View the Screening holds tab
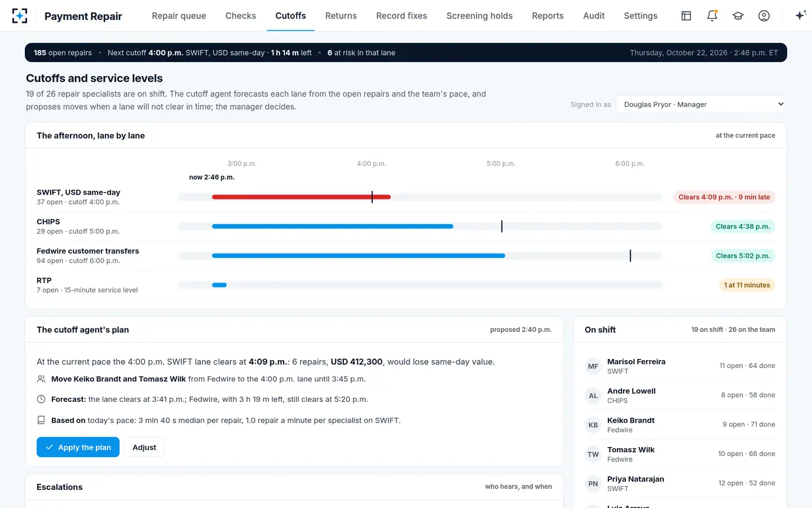Screen dimensions: 812x508 click(479, 16)
